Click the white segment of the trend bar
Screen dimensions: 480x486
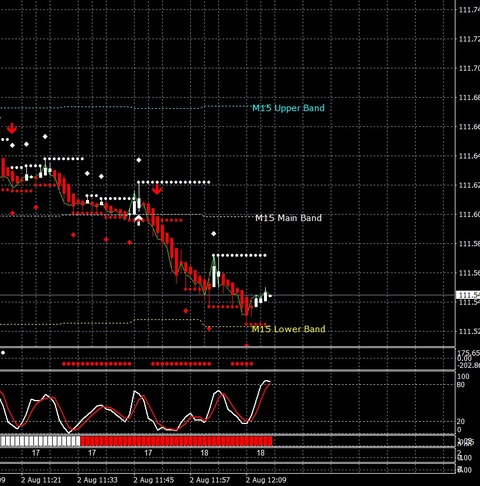(40, 441)
